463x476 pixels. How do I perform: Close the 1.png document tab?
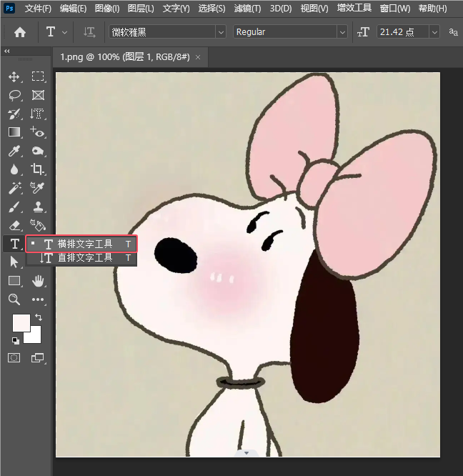point(198,57)
